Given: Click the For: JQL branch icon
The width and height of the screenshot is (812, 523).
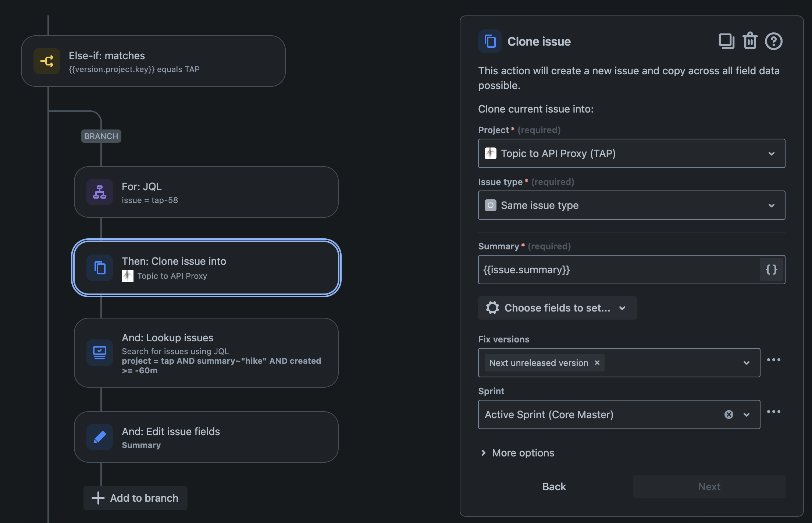Looking at the screenshot, I should [x=100, y=192].
